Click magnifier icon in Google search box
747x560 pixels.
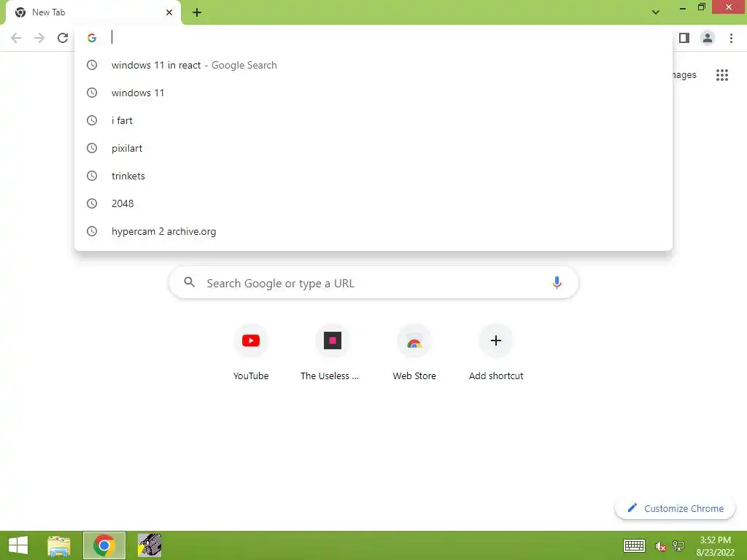coord(189,282)
